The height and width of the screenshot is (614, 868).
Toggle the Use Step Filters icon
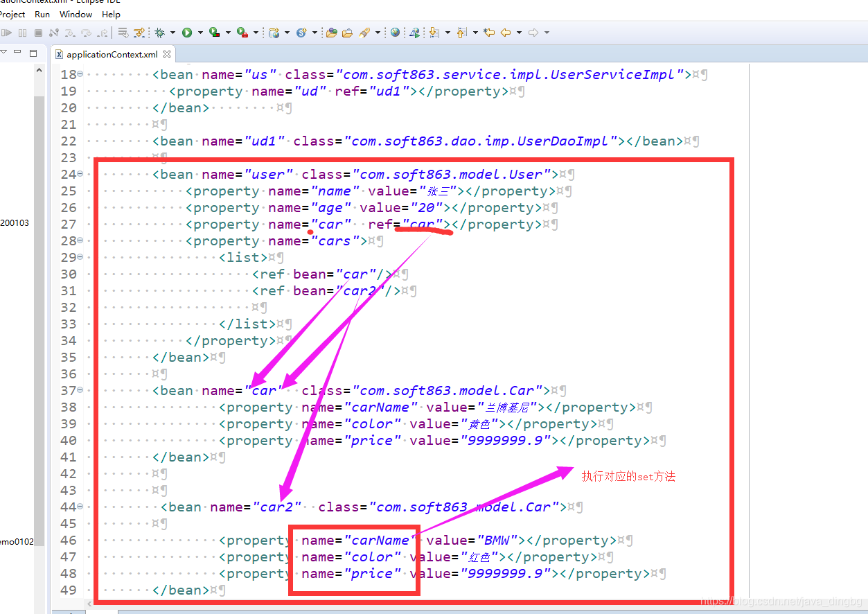pos(139,33)
